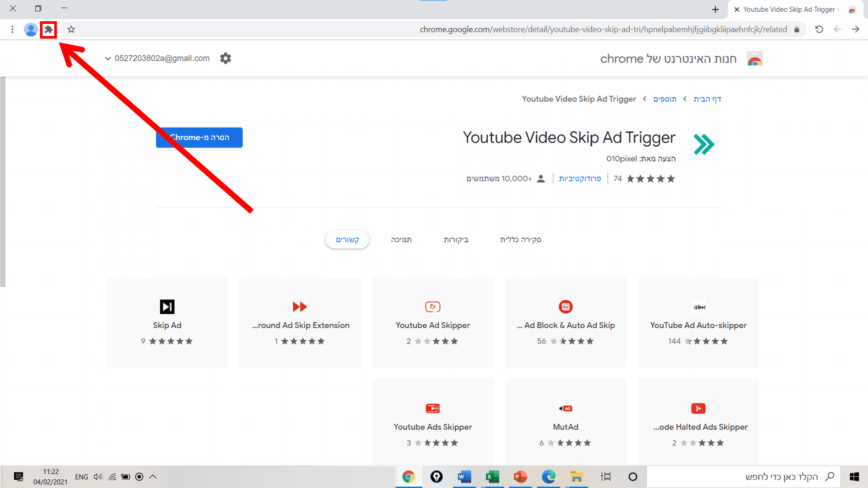Image resolution: width=868 pixels, height=488 pixels.
Task: Click the הסרה מ-Chrome remove button
Action: point(200,137)
